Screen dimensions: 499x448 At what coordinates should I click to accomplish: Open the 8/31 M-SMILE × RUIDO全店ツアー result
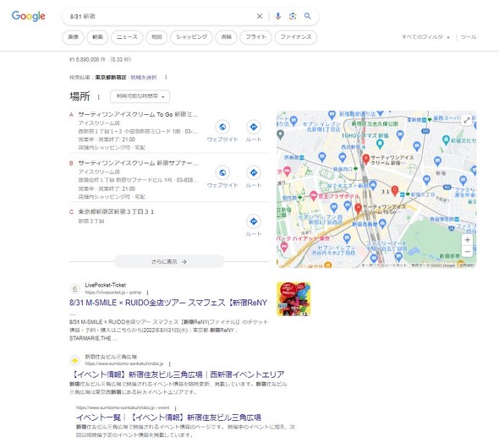tap(168, 303)
